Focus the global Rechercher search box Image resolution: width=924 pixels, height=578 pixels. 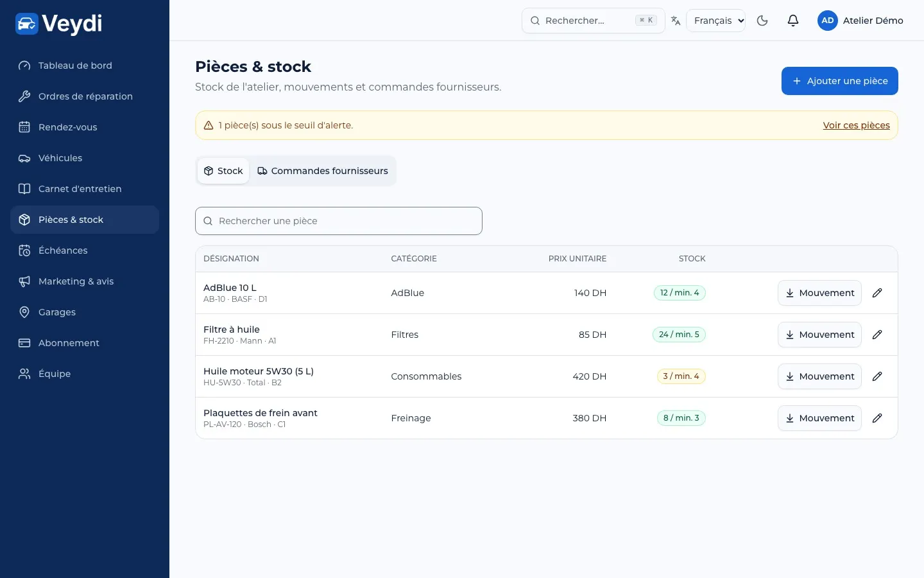[594, 21]
